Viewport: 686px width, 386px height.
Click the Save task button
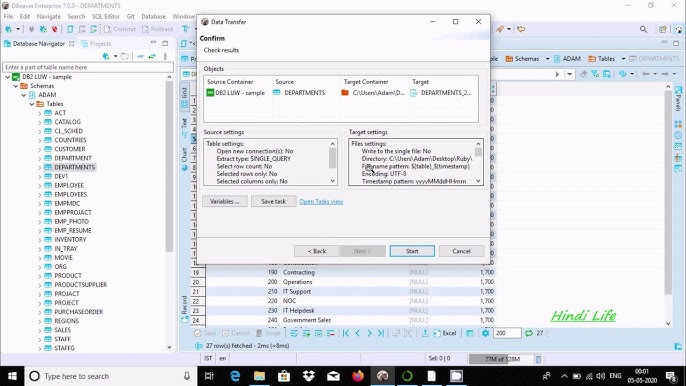click(x=273, y=201)
